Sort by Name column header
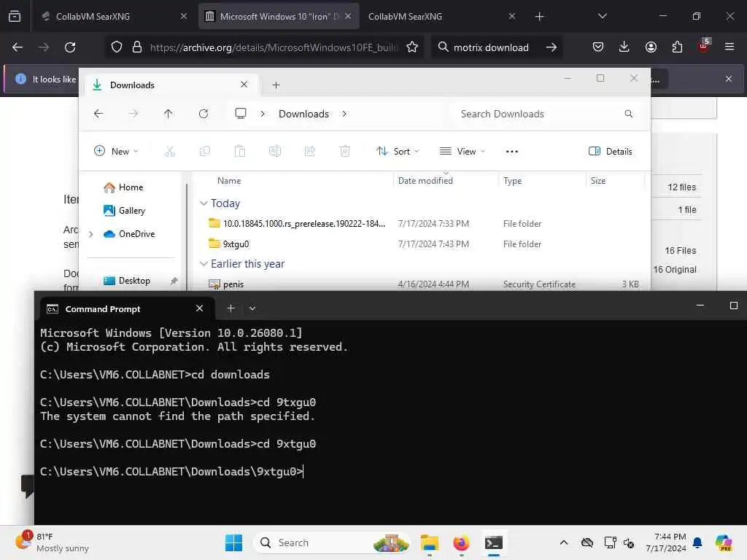The width and height of the screenshot is (747, 560). click(x=229, y=181)
